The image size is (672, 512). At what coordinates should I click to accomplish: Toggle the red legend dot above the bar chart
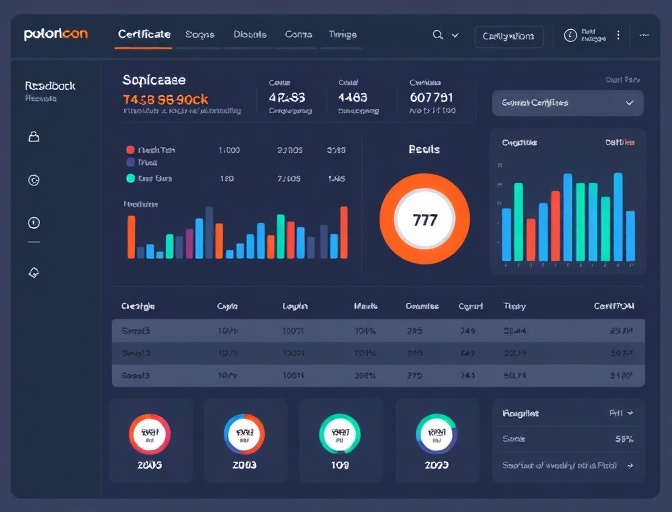(x=130, y=150)
